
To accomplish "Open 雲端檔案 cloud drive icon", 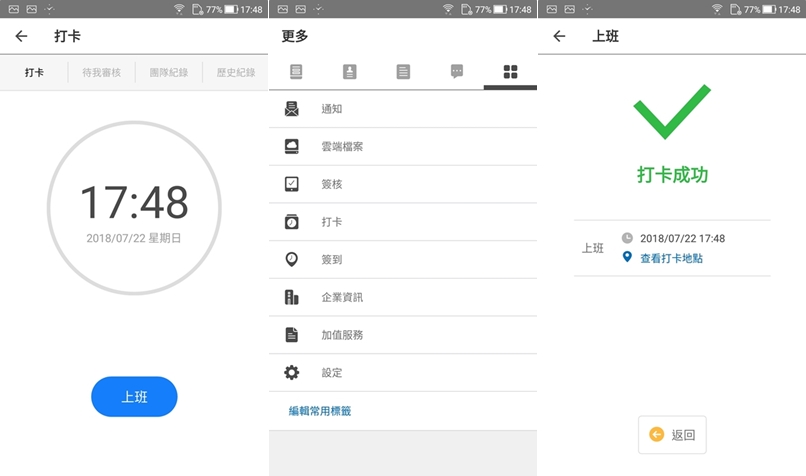I will tap(292, 147).
